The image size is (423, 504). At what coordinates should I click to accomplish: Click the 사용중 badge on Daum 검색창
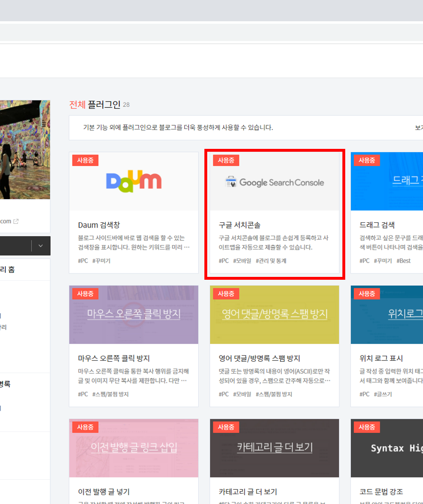tap(85, 160)
